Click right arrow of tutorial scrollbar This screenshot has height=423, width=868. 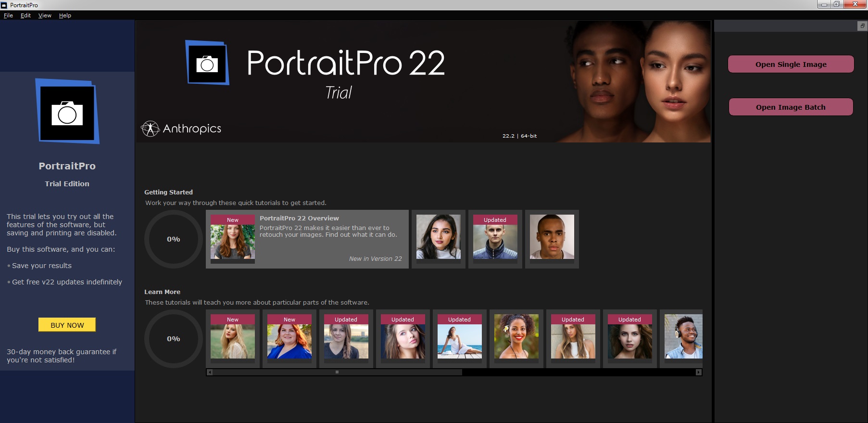(699, 372)
